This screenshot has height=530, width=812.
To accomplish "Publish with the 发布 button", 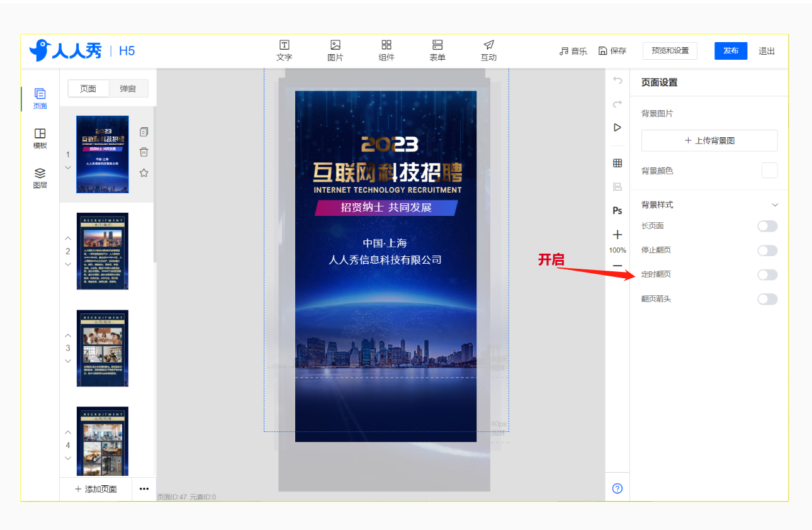I will click(731, 51).
